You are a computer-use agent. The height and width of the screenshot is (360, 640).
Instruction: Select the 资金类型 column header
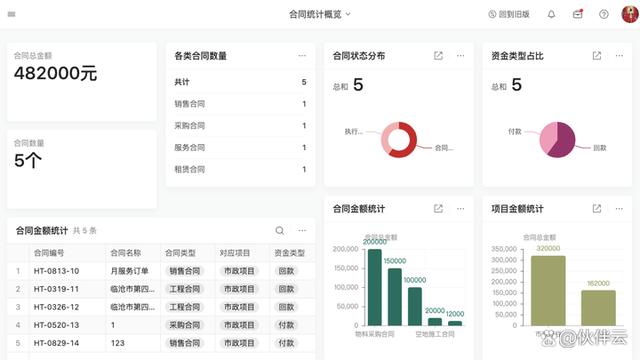[x=289, y=253]
